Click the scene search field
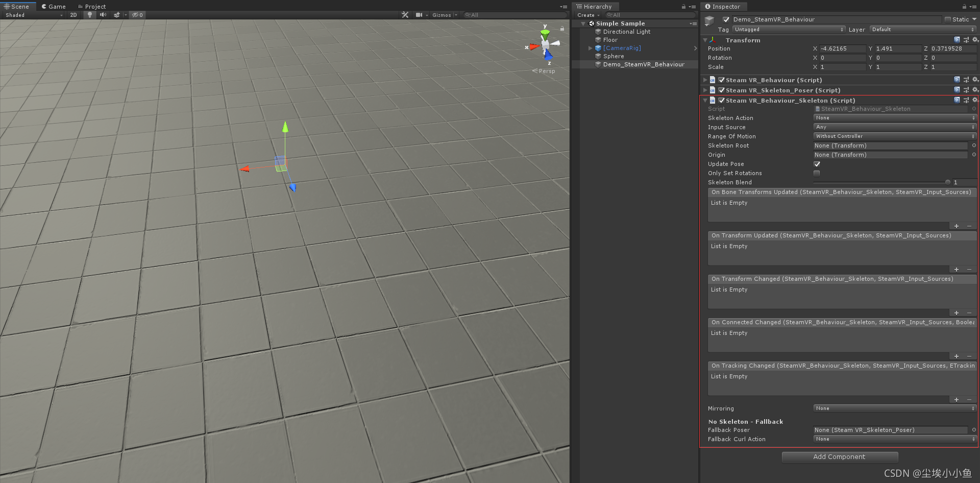The height and width of the screenshot is (483, 980). point(514,15)
